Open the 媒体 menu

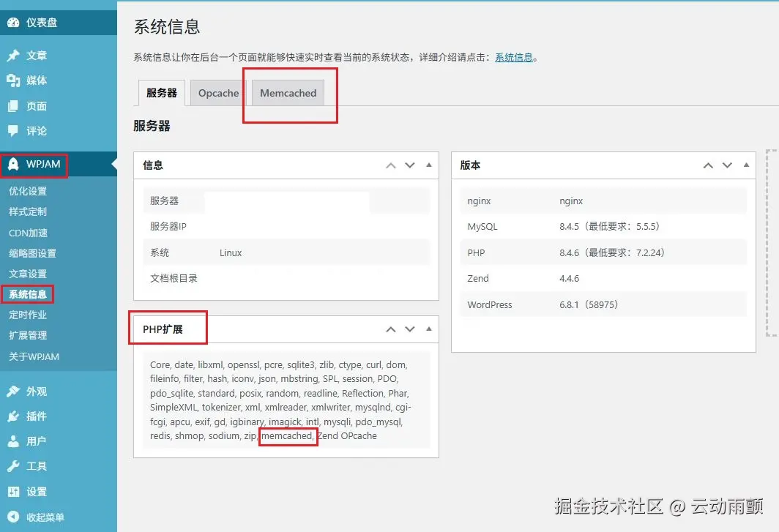[59, 80]
